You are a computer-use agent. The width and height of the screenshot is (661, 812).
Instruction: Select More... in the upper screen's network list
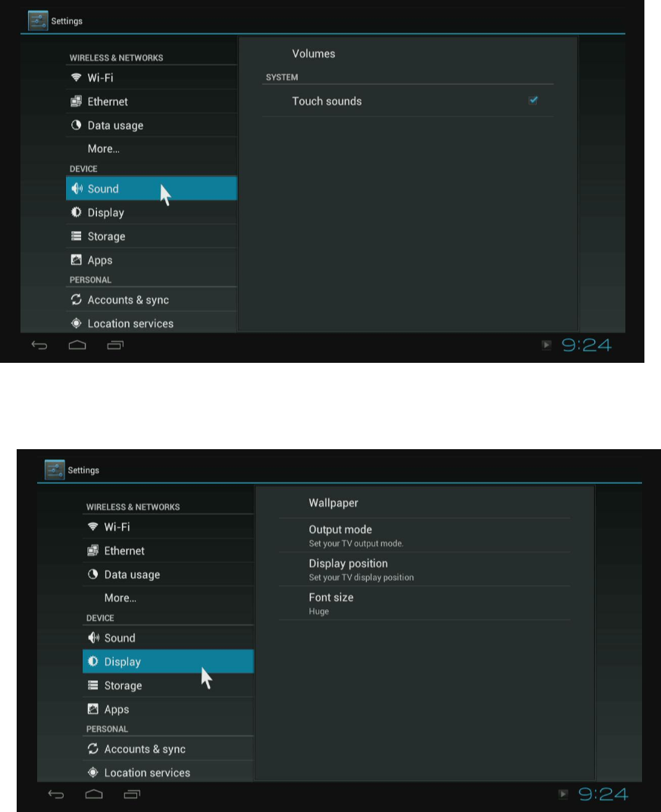(x=104, y=148)
